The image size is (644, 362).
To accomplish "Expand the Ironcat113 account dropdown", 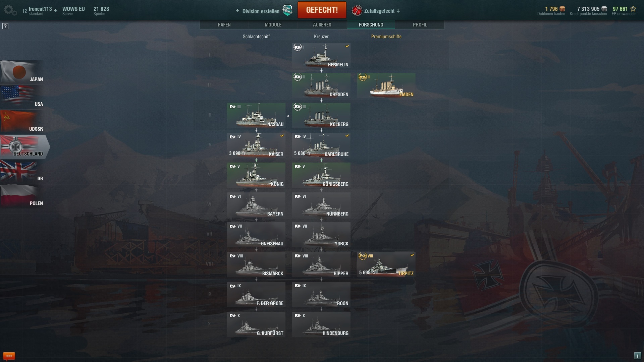I will pyautogui.click(x=56, y=10).
